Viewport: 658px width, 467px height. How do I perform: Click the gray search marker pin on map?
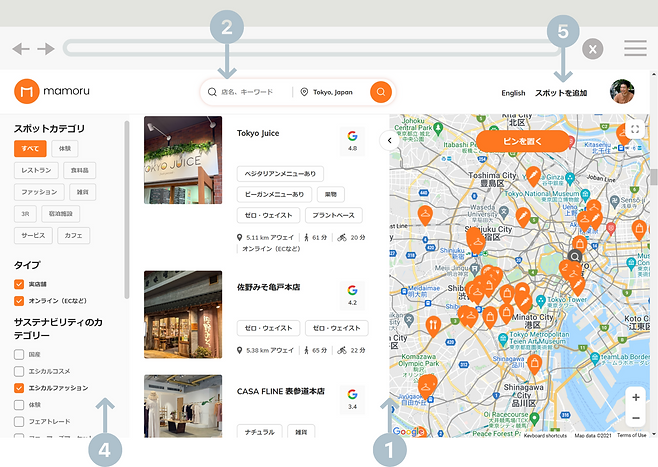(x=574, y=257)
